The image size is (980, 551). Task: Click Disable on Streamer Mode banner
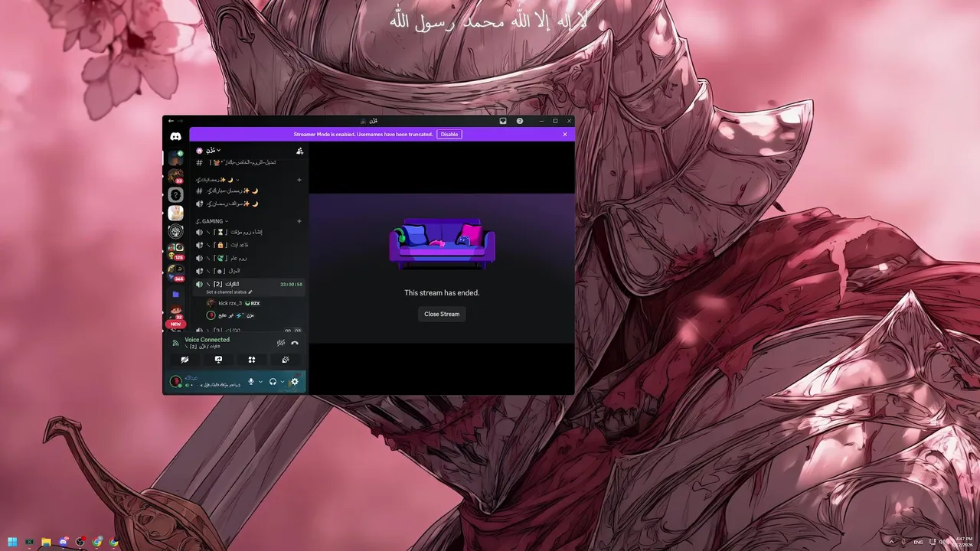click(x=449, y=134)
